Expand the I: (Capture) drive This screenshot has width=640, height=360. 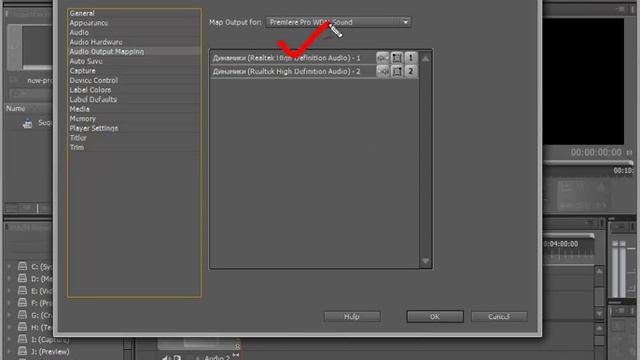coord(9,339)
